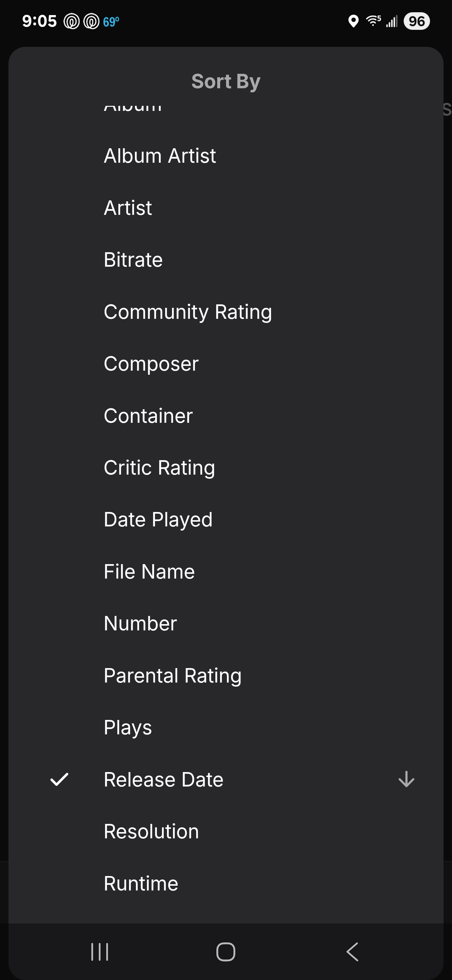The width and height of the screenshot is (452, 980).
Task: Tap the battery indicator showing 96
Action: click(x=417, y=21)
